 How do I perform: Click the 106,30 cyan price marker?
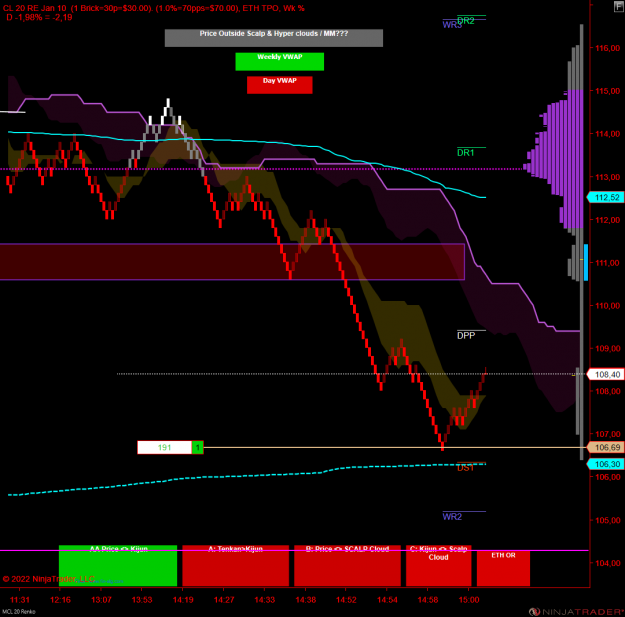605,464
